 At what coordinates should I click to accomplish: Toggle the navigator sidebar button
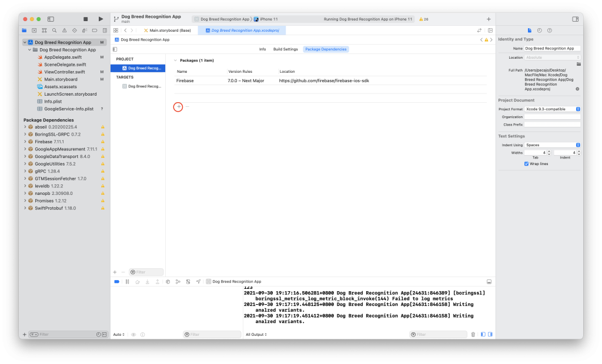pyautogui.click(x=51, y=19)
